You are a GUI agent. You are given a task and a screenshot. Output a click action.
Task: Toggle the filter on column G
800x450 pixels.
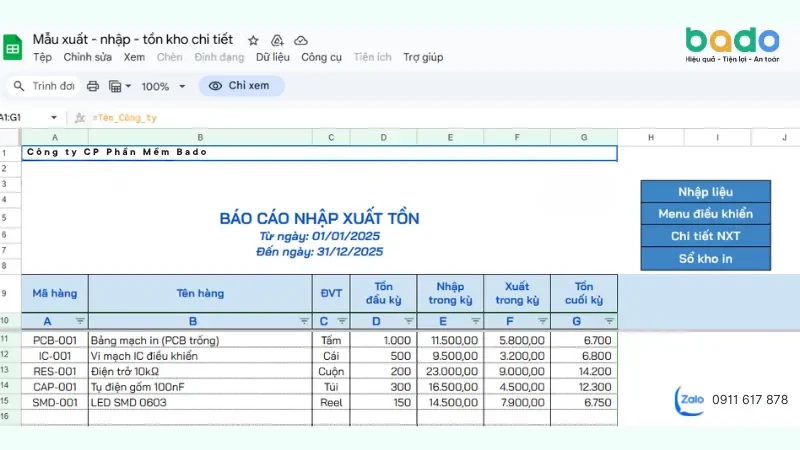(x=609, y=321)
